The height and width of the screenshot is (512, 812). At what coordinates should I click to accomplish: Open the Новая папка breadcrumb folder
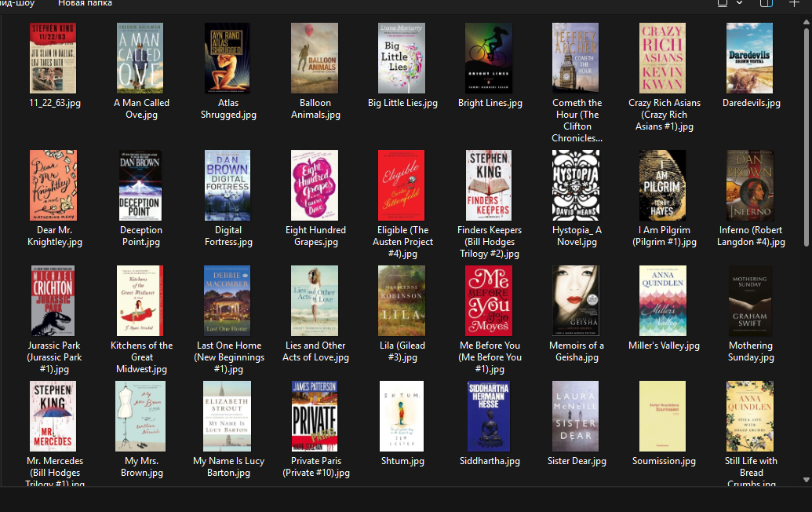85,3
